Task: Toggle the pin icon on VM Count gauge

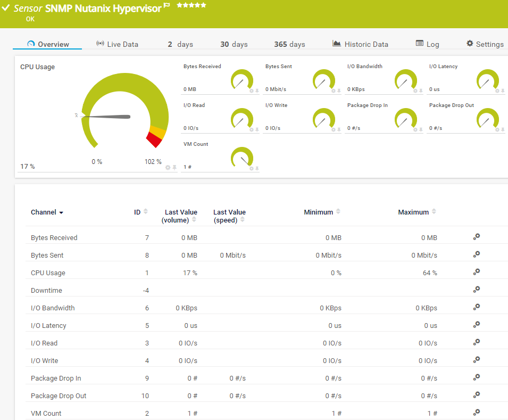Action: pos(257,169)
